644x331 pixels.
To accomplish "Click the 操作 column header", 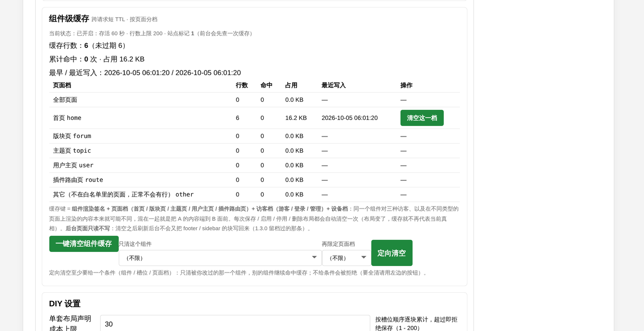I will 407,85.
